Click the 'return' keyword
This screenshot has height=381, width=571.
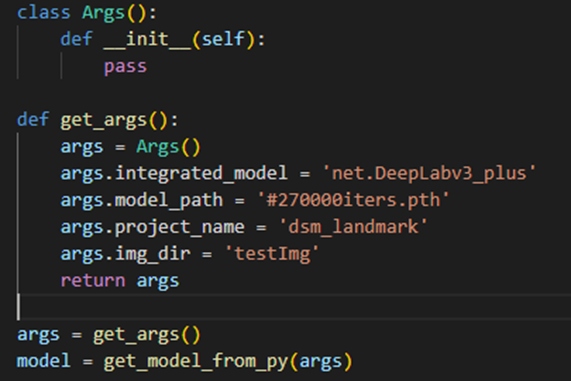point(92,281)
